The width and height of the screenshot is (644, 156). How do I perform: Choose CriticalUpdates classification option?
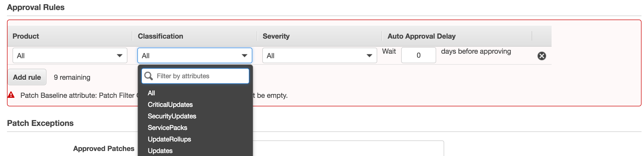[170, 105]
